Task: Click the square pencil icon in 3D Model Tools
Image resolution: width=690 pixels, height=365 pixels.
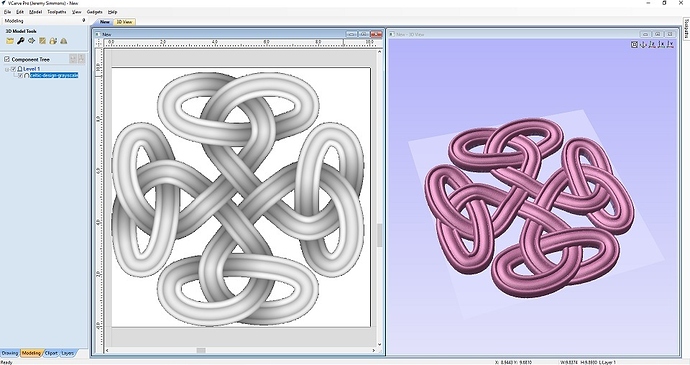Action: [x=42, y=41]
